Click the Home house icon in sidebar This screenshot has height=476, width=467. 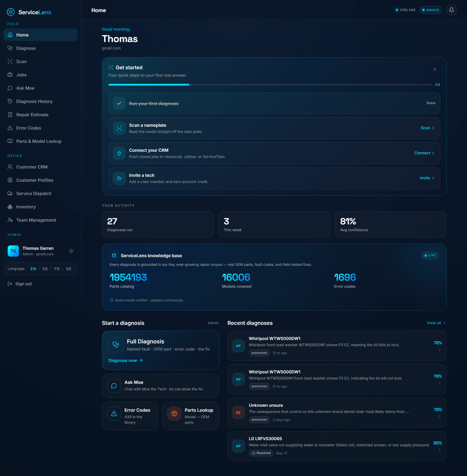click(10, 35)
